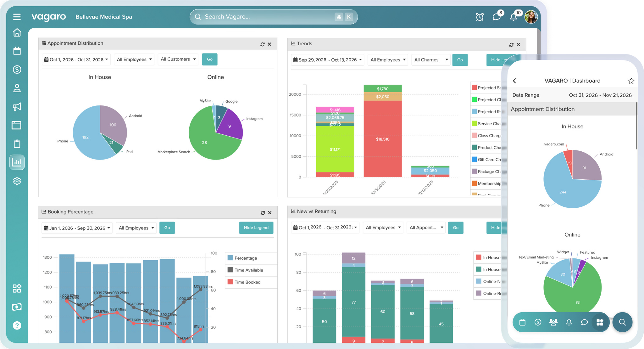Select the Reports bar chart sidebar icon

(x=17, y=162)
